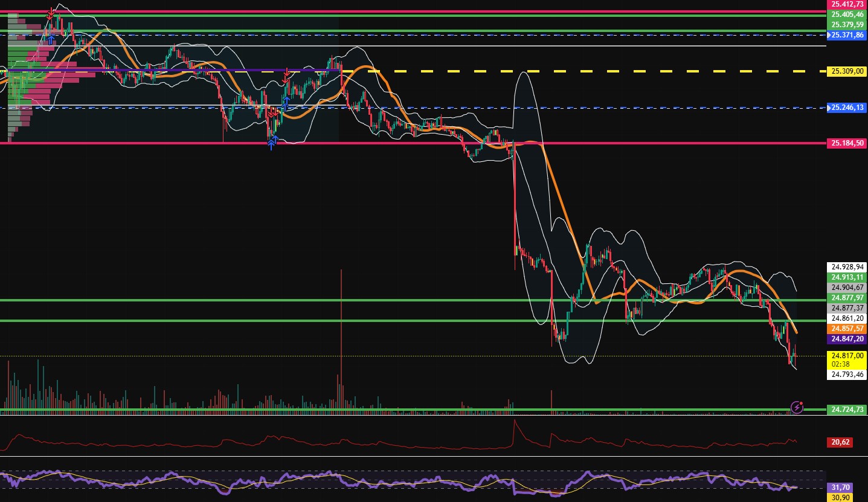868x502 pixels.
Task: Click the orange moving average label 24.857,57
Action: [x=847, y=329]
